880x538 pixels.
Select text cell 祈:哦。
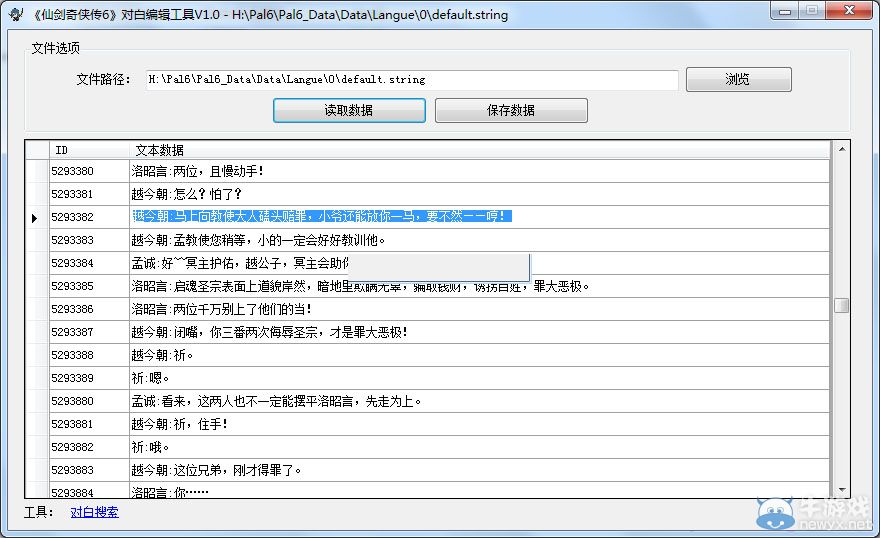pos(479,447)
